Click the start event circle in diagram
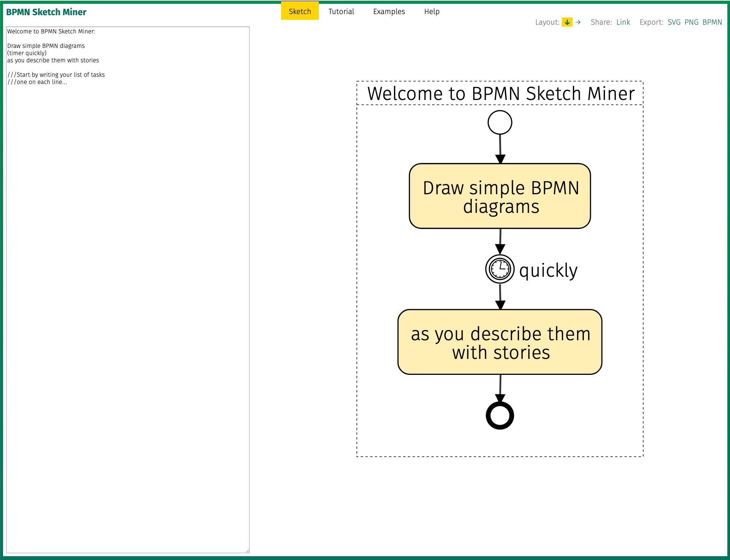This screenshot has width=730, height=560. tap(500, 122)
